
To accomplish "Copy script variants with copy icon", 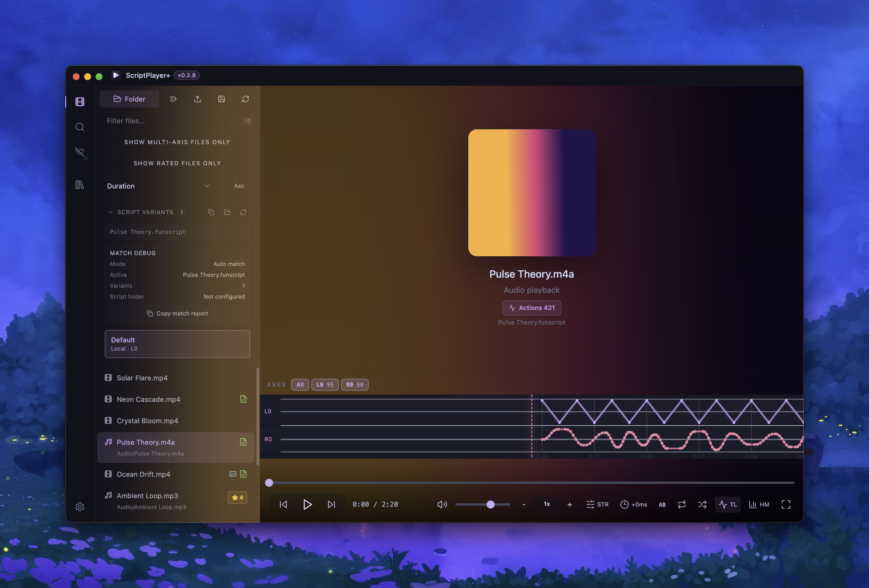I will pyautogui.click(x=211, y=212).
